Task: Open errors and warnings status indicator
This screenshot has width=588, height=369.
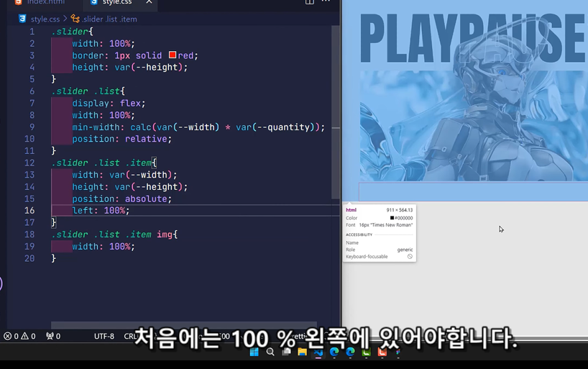Action: pyautogui.click(x=19, y=336)
